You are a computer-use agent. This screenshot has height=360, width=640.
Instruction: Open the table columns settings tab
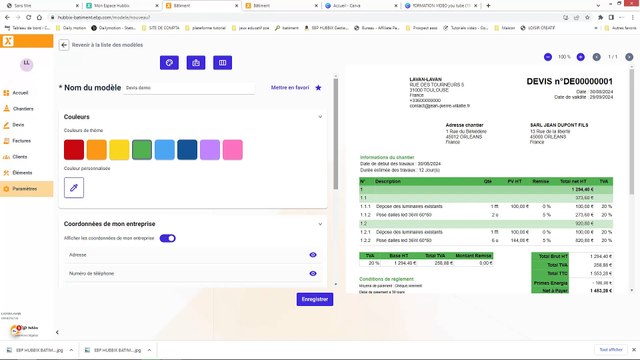pyautogui.click(x=222, y=63)
